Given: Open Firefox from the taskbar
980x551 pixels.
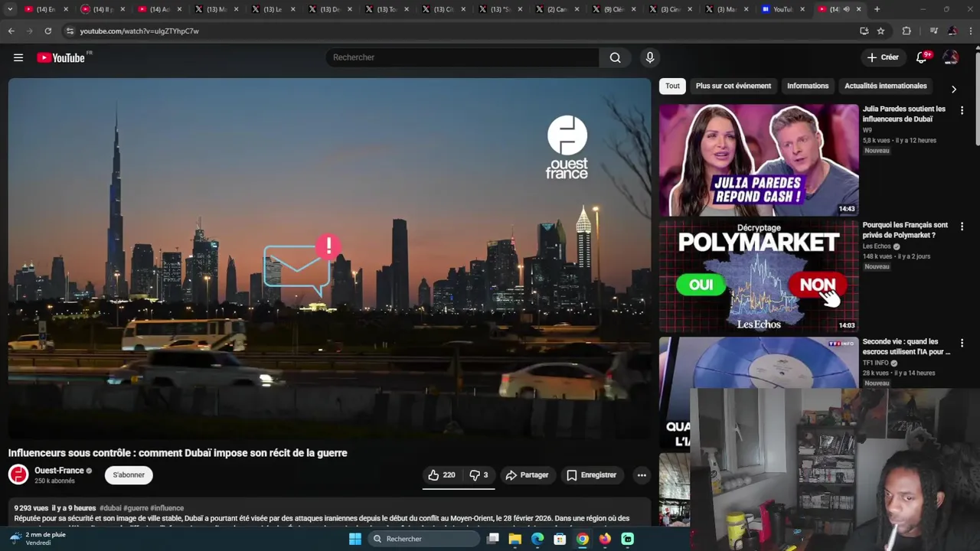Looking at the screenshot, I should point(605,539).
